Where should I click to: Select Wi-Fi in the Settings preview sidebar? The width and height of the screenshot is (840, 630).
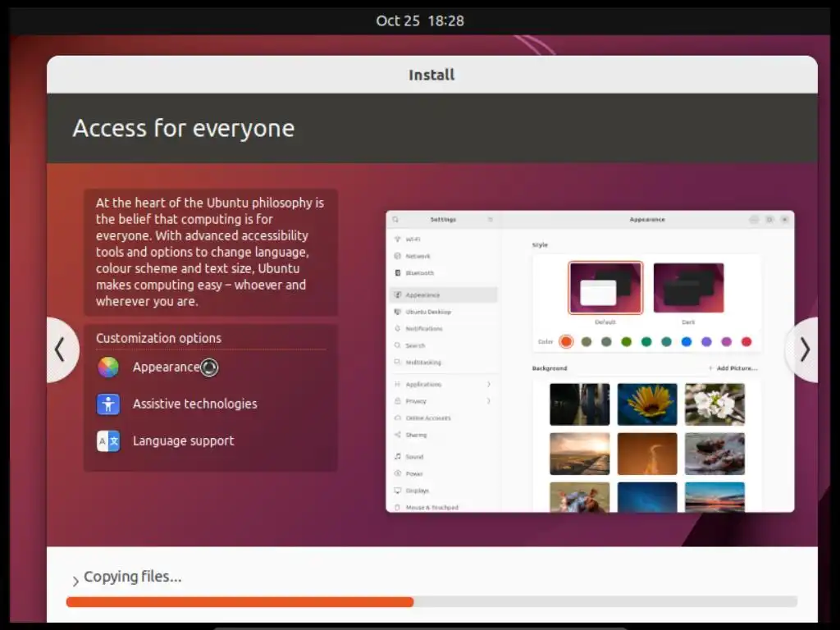[442, 240]
